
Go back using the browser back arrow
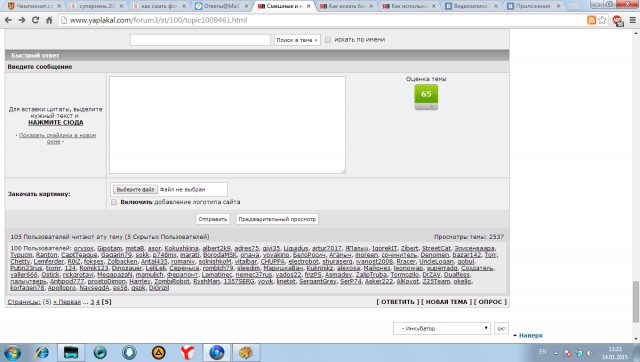8,20
